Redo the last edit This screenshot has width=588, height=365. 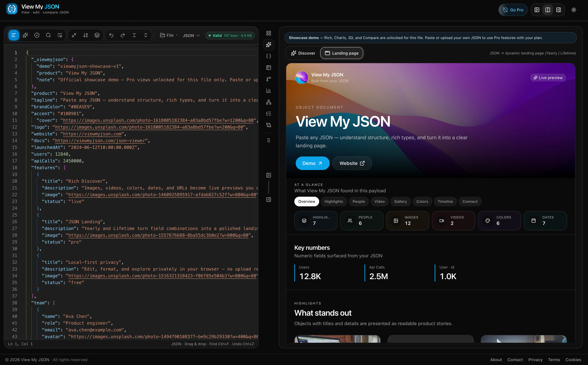123,35
